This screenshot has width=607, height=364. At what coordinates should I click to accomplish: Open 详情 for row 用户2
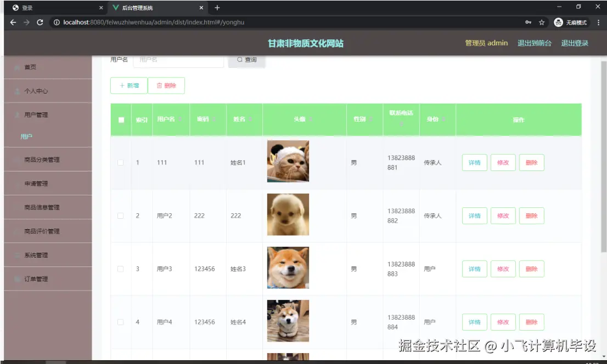point(475,215)
